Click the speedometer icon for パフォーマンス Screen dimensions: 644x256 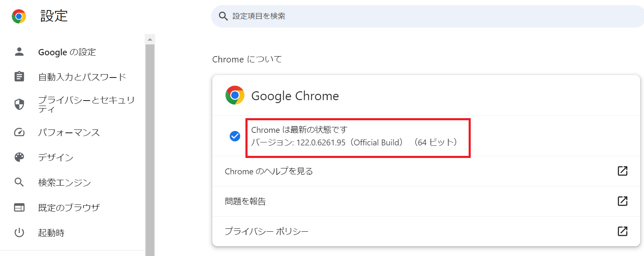[19, 132]
